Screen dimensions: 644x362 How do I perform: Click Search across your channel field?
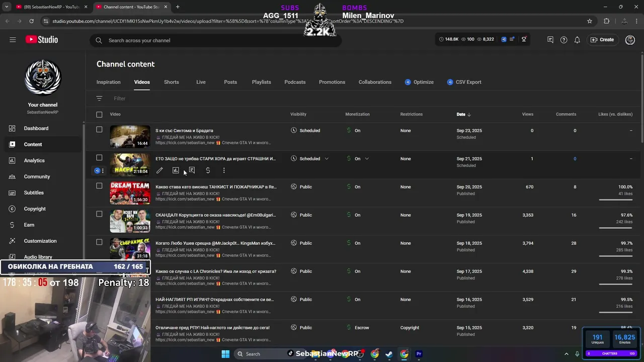point(216,40)
